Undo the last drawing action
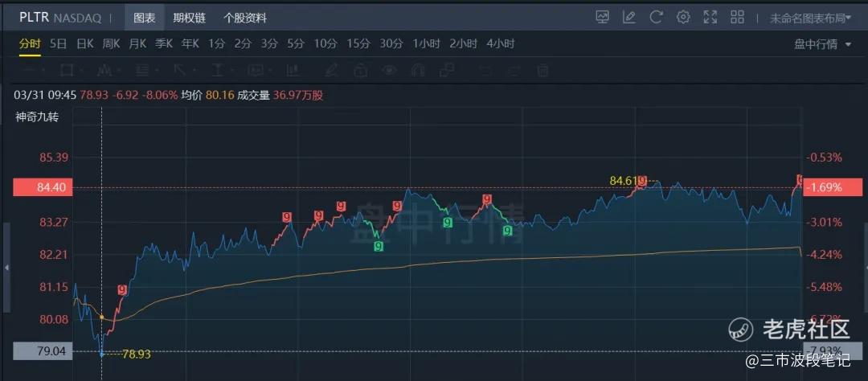Screen dimensions: 868x381 (x=485, y=70)
